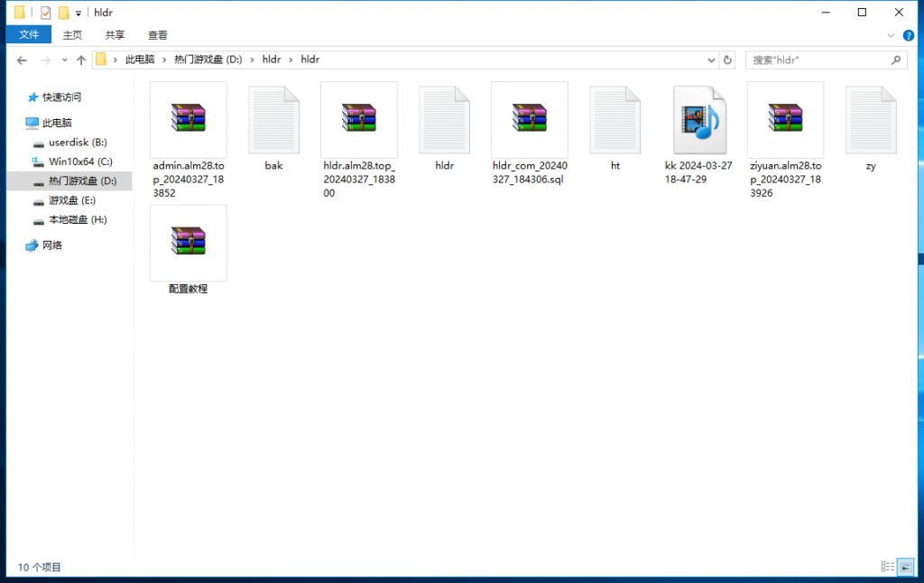Select the bak text file
This screenshot has width=924, height=583.
coord(273,119)
